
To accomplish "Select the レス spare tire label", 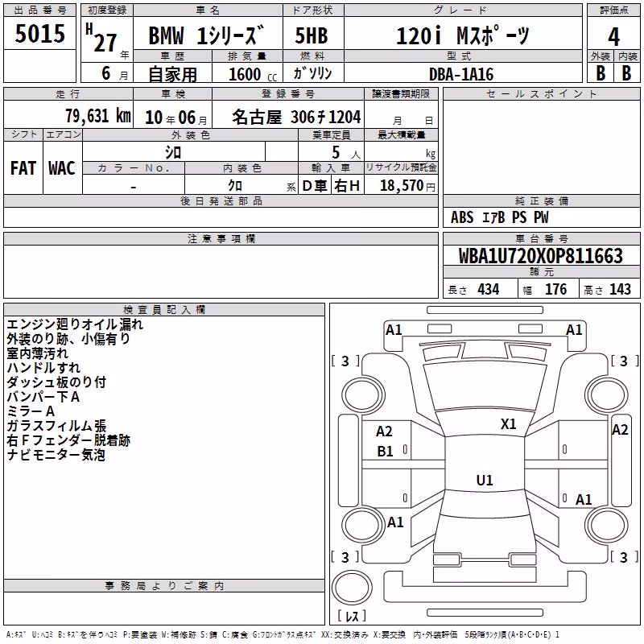I will click(352, 616).
